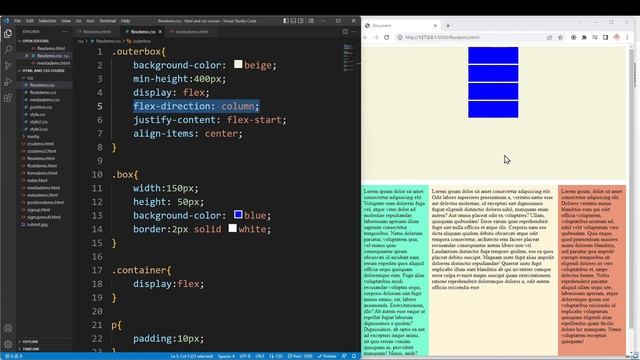Screen dimensions: 640x360
Task: Open the Help menu
Action: coord(125,21)
